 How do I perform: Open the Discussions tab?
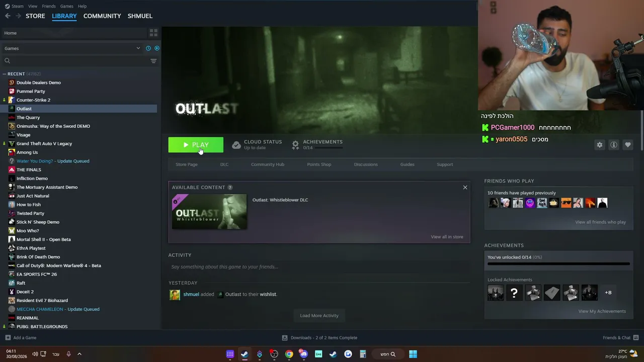[366, 164]
